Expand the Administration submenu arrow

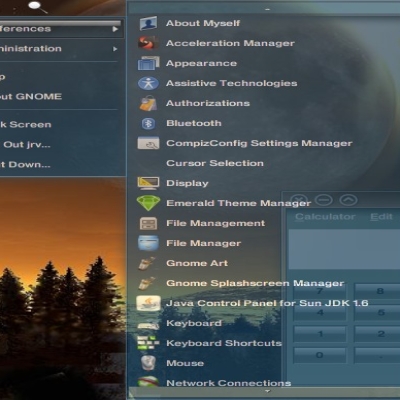[115, 49]
